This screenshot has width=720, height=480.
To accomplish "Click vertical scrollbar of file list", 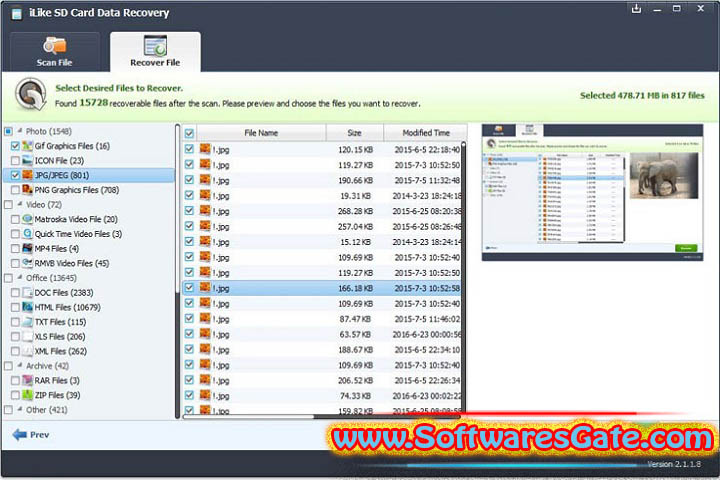I will pos(464,277).
